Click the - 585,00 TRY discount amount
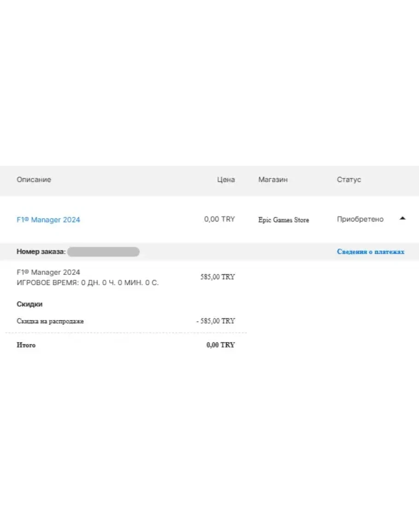 (x=215, y=321)
